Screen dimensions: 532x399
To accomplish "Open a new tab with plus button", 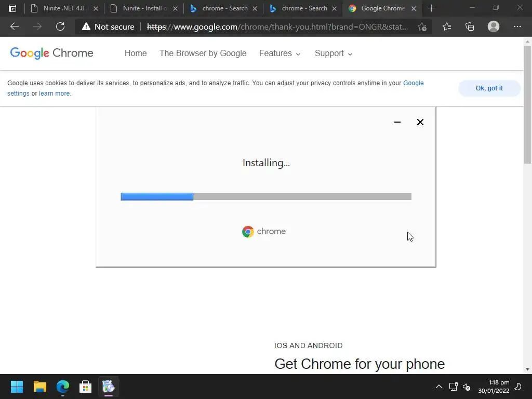I will [x=431, y=8].
